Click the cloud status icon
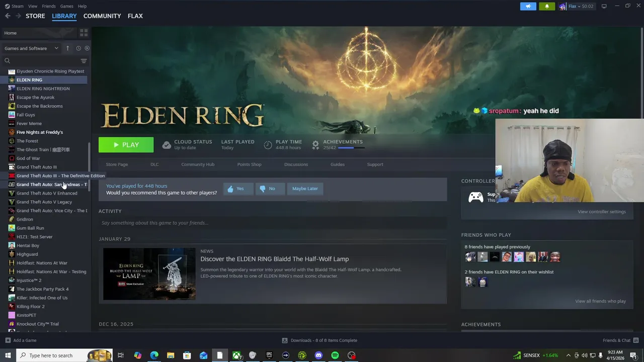This screenshot has height=362, width=644. pyautogui.click(x=167, y=145)
